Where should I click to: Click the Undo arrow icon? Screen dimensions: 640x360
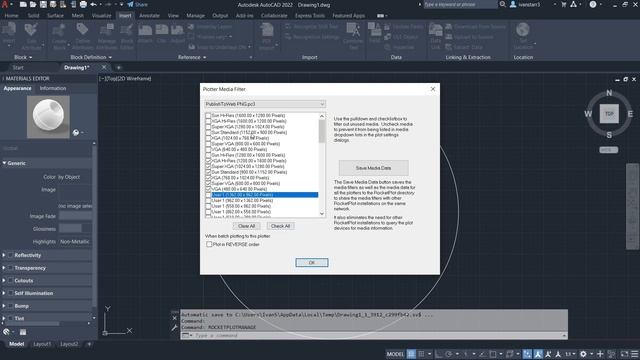pyautogui.click(x=93, y=4)
